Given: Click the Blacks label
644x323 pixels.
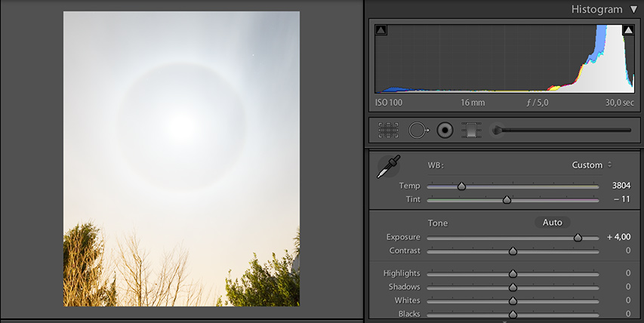Looking at the screenshot, I should tap(409, 313).
